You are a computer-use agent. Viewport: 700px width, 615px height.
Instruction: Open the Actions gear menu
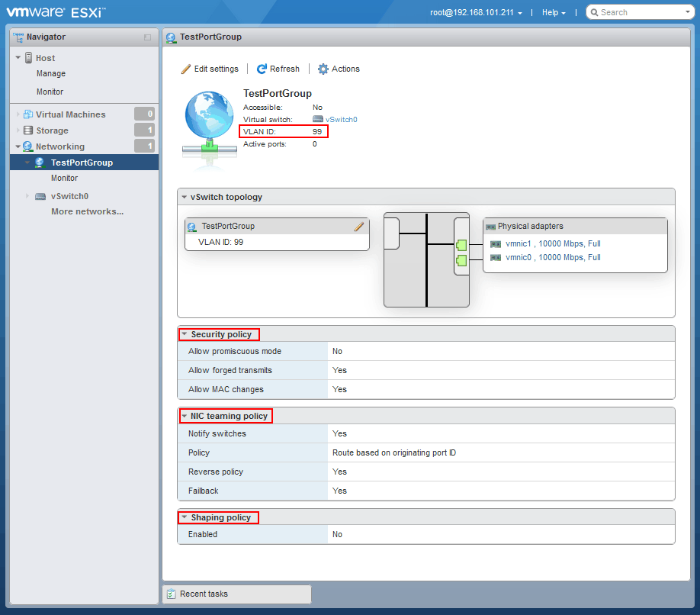point(322,69)
